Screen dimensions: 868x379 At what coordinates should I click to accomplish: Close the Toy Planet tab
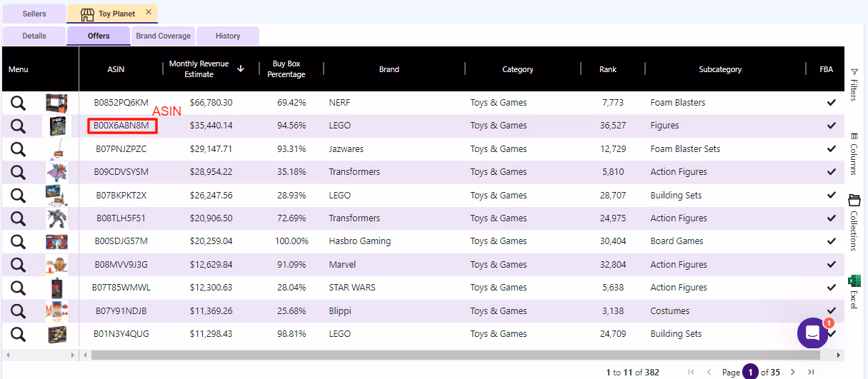[x=149, y=12]
